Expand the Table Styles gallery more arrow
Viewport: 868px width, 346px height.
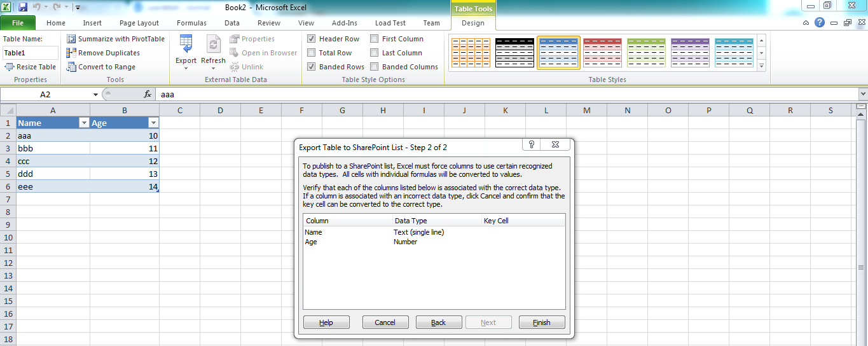pyautogui.click(x=762, y=66)
